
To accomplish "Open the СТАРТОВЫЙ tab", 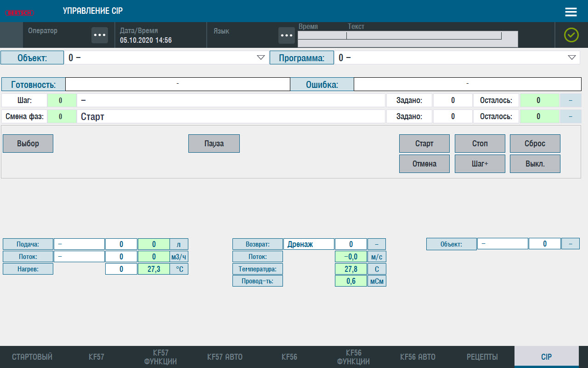I will [32, 357].
